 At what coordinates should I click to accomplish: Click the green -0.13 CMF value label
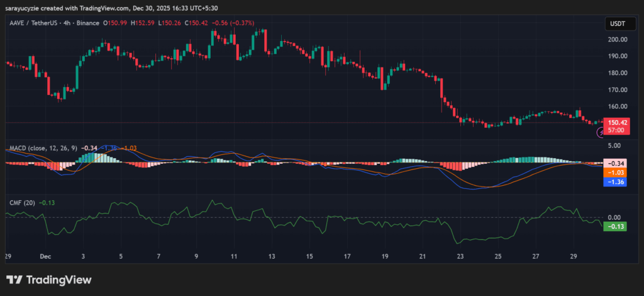coord(614,226)
